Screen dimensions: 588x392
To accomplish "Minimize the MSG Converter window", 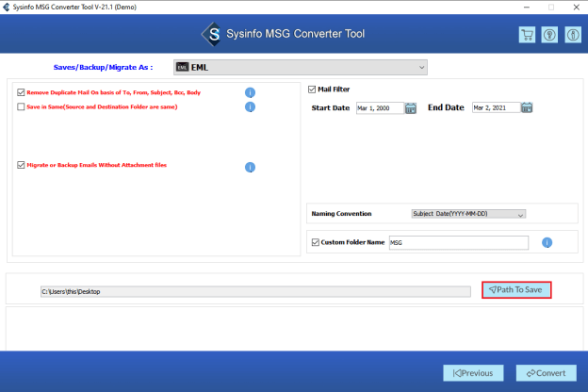I will [x=527, y=8].
